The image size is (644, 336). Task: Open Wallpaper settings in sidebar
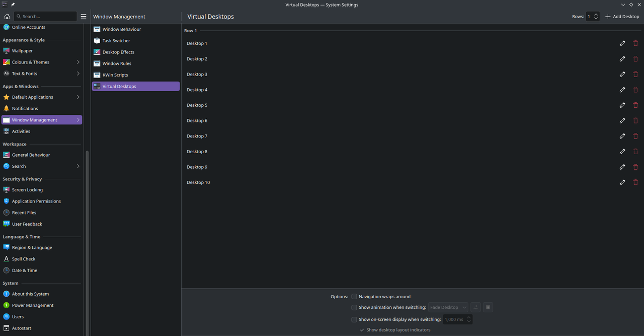(x=42, y=51)
